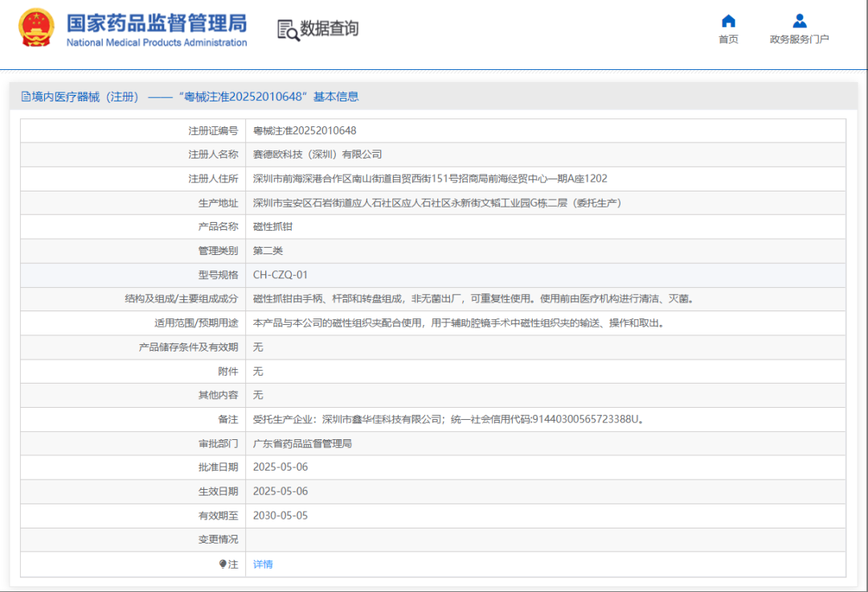This screenshot has height=592, width=868.
Task: Click the 首页 home icon
Action: [728, 21]
